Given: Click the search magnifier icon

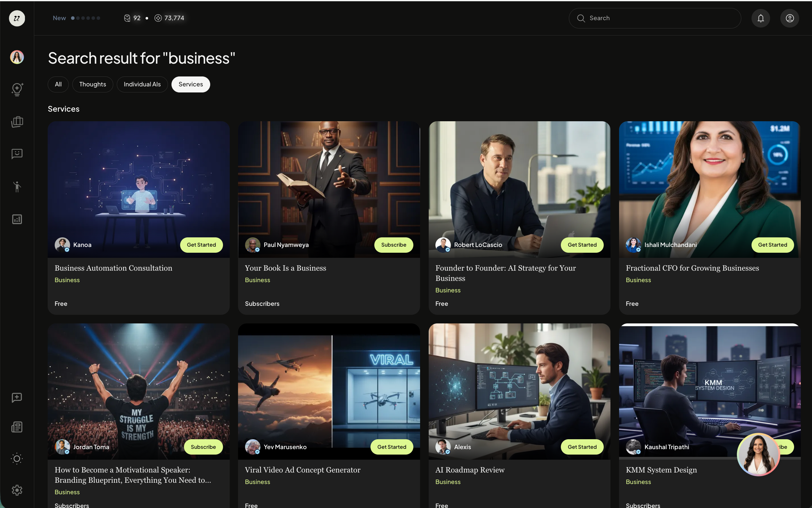Looking at the screenshot, I should pyautogui.click(x=581, y=18).
